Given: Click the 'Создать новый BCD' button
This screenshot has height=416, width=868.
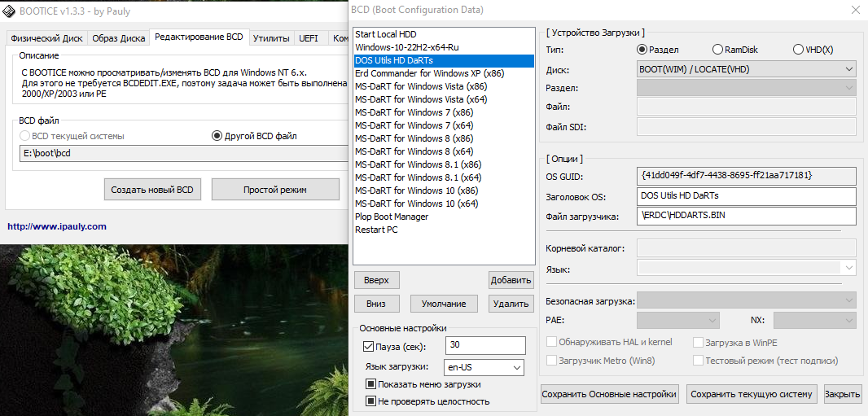Looking at the screenshot, I should pos(153,190).
